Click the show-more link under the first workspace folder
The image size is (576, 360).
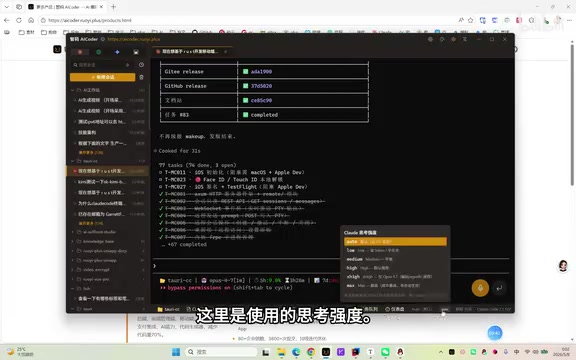pyautogui.click(x=91, y=152)
